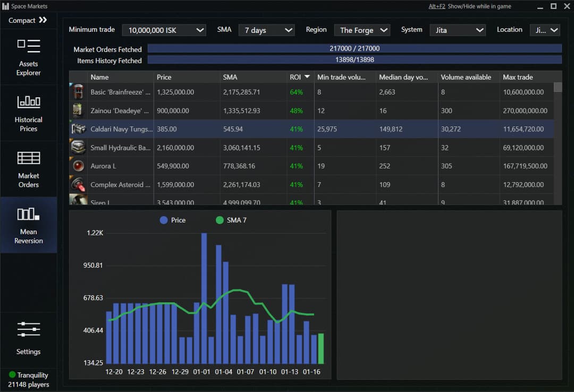This screenshot has width=574, height=392.
Task: Click the 01-16 date label on chart axis
Action: (x=311, y=372)
